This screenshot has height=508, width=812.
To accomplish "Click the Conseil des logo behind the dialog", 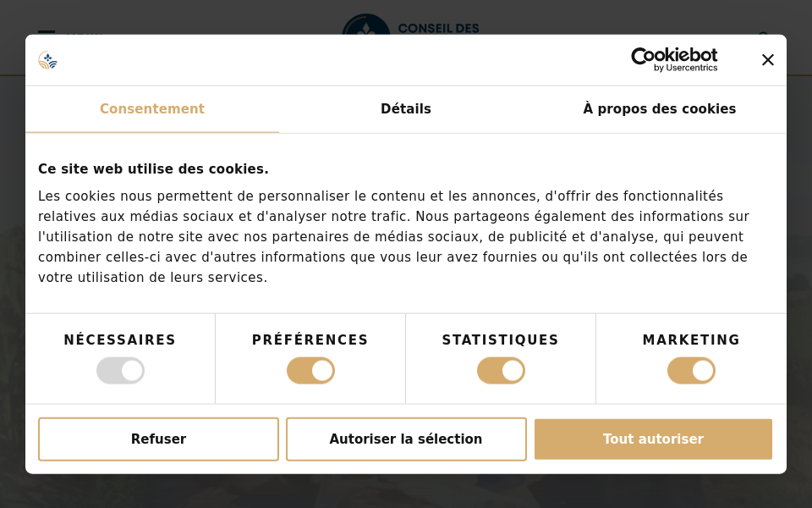I will point(410,25).
